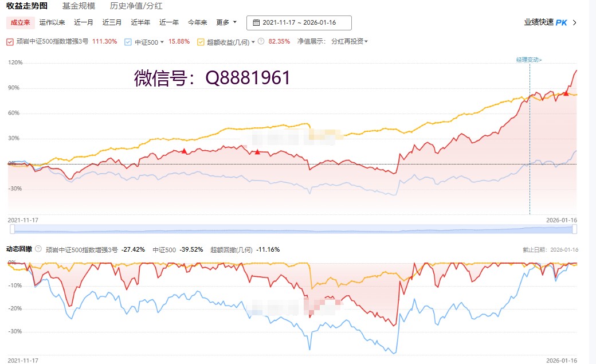The height and width of the screenshot is (364, 596).
Task: Click the arrow right of 业绩快速 PK
Action: 575,23
